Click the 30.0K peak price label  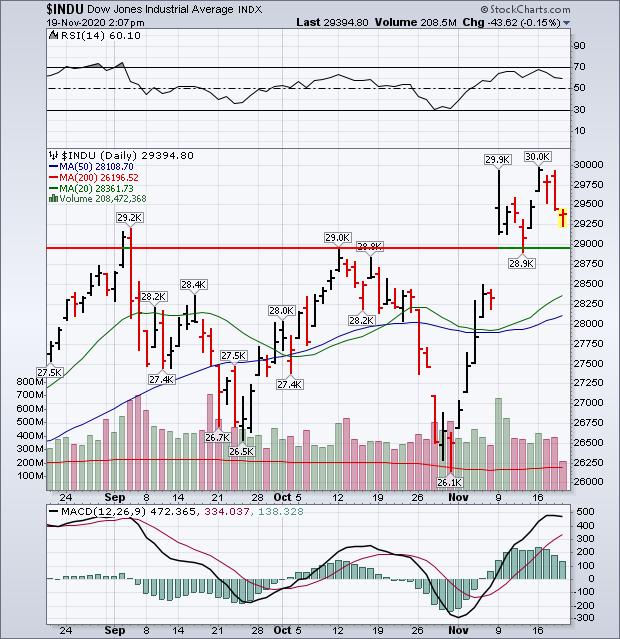coord(537,158)
